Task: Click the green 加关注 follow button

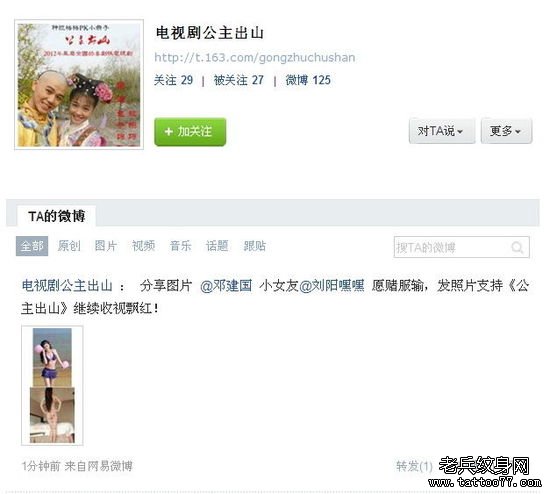Action: pos(190,132)
